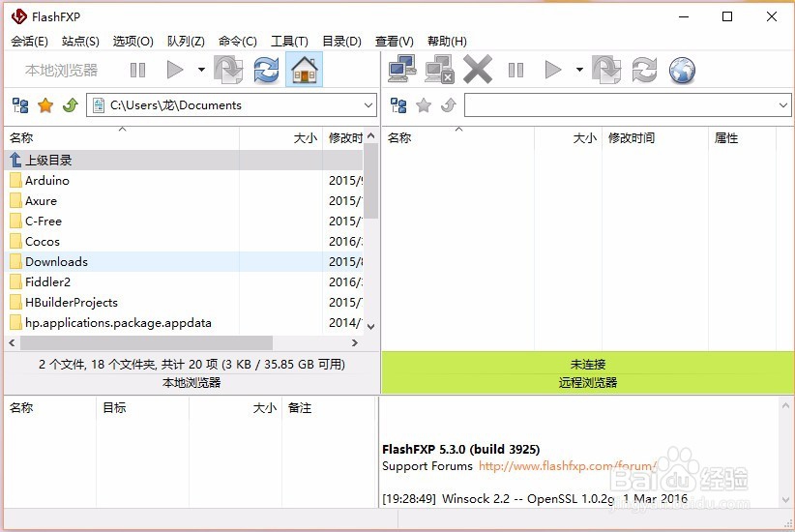Click the queue 目标 column header

[142, 408]
